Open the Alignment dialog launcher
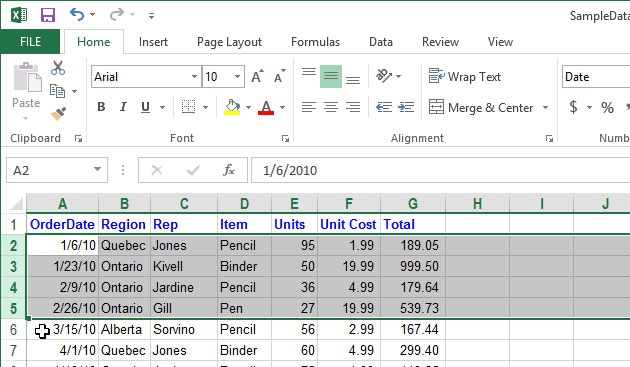The image size is (630, 367). click(549, 139)
